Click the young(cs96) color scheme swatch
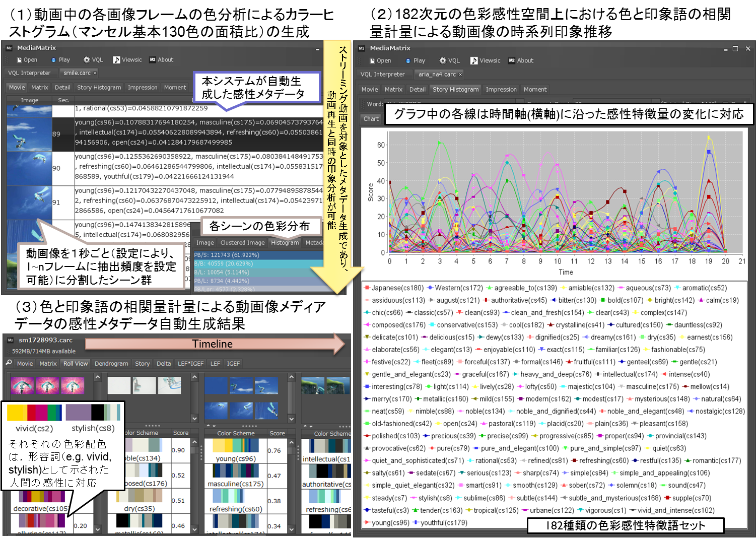Screen dimensions: 756x539 [235, 446]
